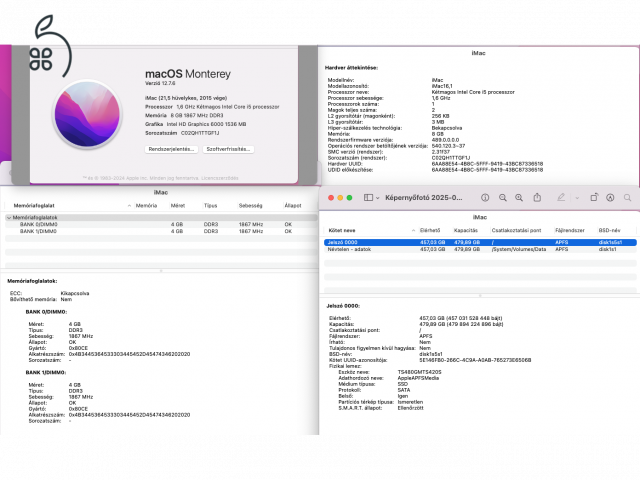
Task: Sort memory table by Állapot header
Action: tap(293, 206)
